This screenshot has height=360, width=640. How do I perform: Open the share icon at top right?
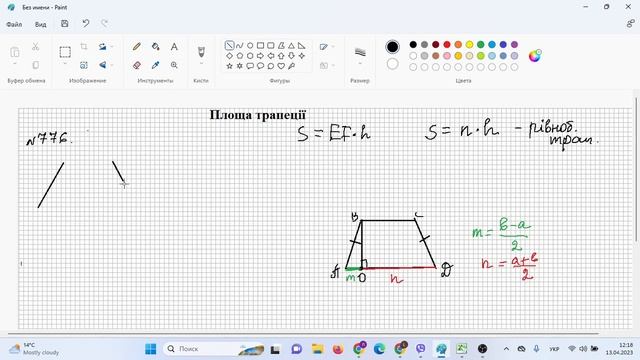coord(630,24)
